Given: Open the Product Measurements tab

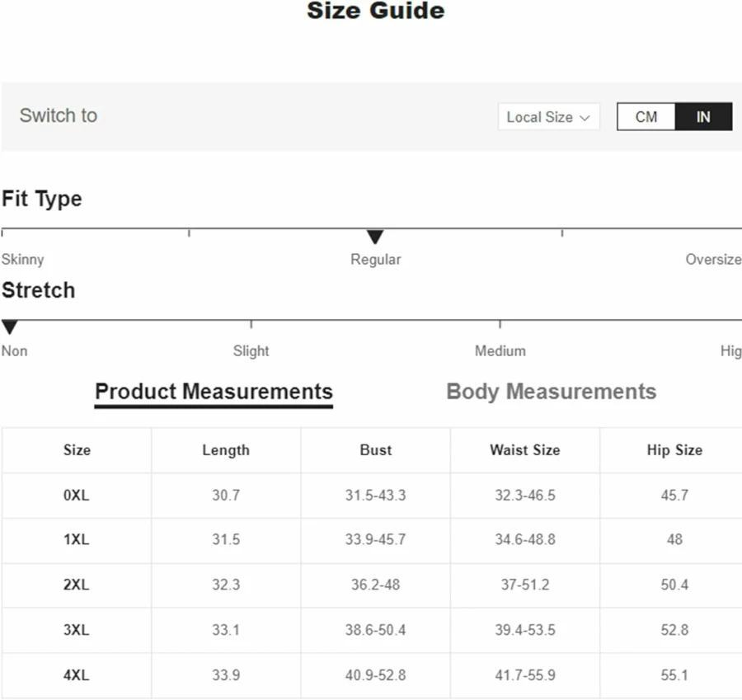Looking at the screenshot, I should pyautogui.click(x=214, y=392).
